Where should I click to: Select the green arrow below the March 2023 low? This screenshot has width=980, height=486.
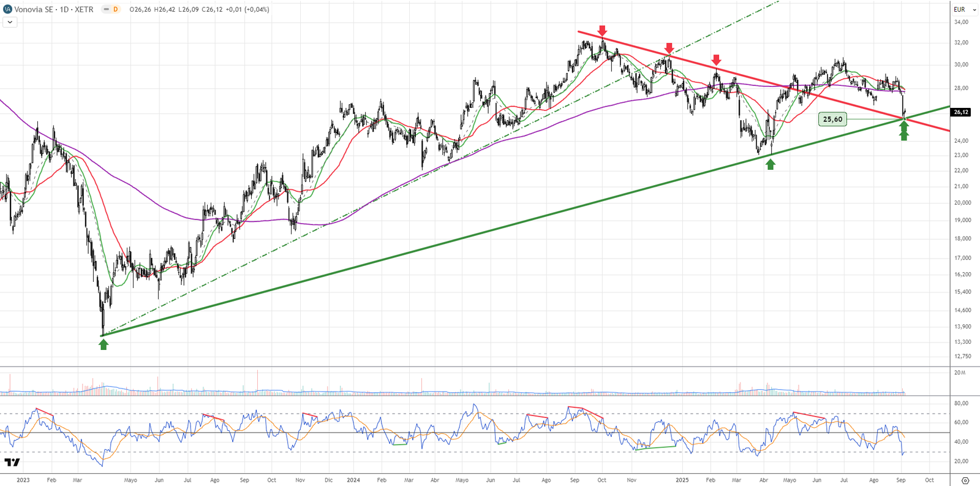104,344
